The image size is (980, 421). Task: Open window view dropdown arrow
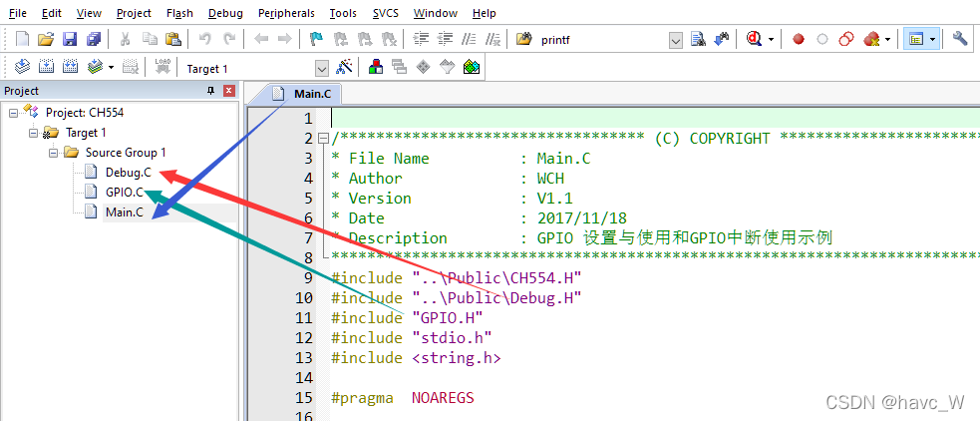click(932, 40)
